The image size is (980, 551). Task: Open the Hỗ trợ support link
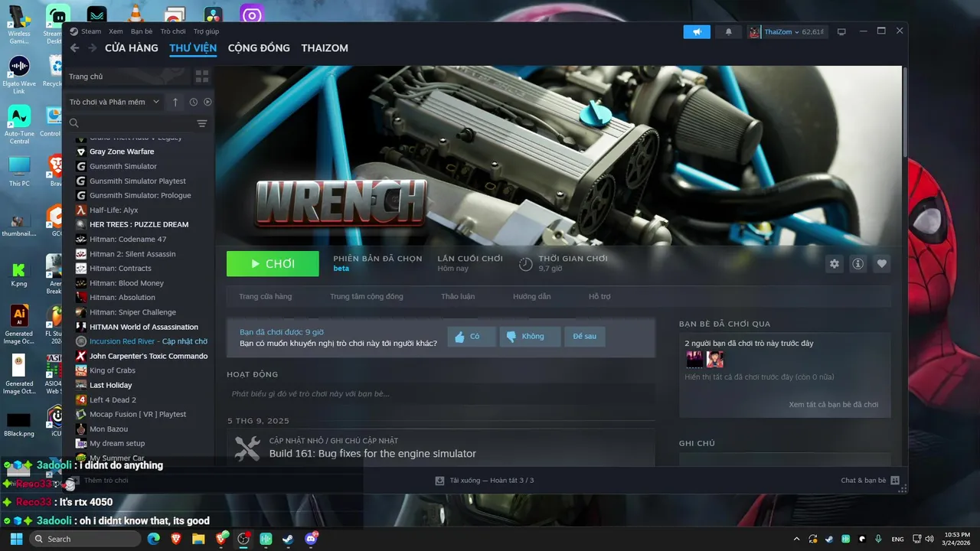[599, 296]
